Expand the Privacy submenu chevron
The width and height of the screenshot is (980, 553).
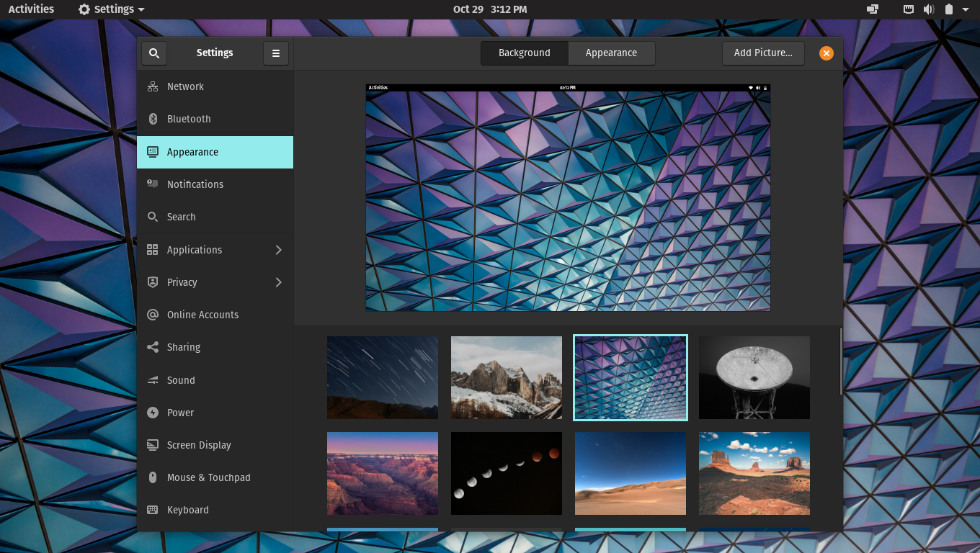pyautogui.click(x=279, y=282)
